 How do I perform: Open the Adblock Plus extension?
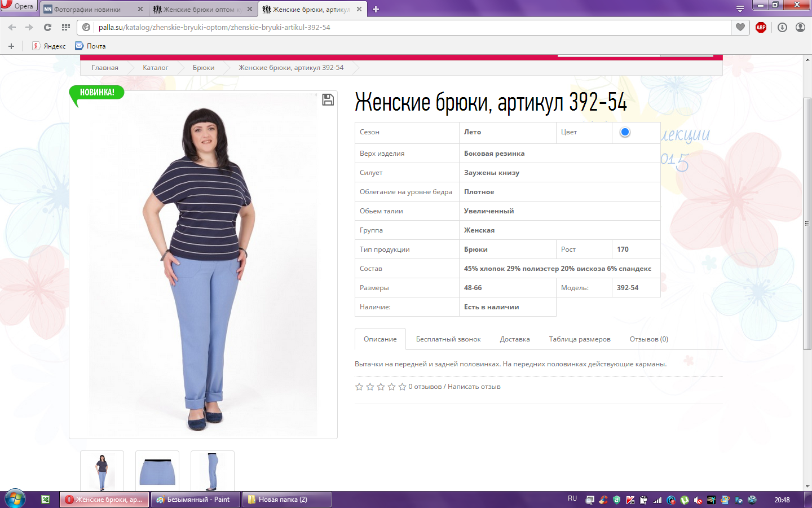coord(761,27)
